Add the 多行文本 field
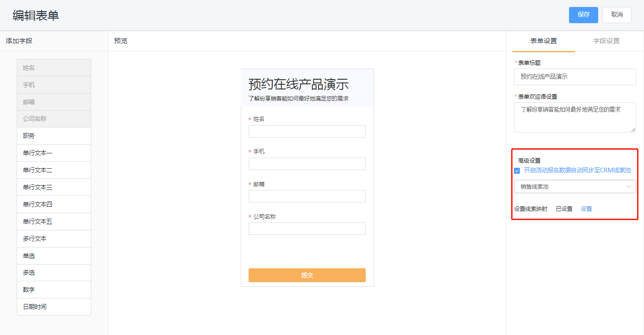644x335 pixels. 54,239
